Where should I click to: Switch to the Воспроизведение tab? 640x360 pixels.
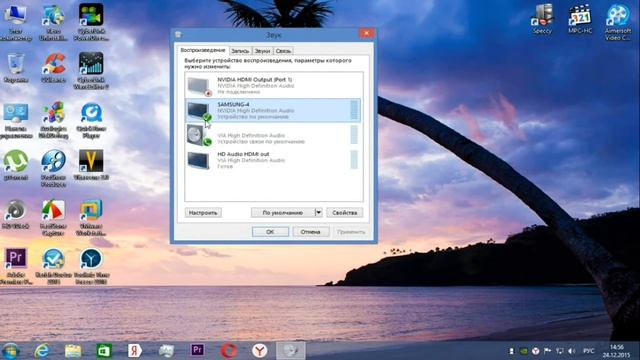(x=203, y=50)
